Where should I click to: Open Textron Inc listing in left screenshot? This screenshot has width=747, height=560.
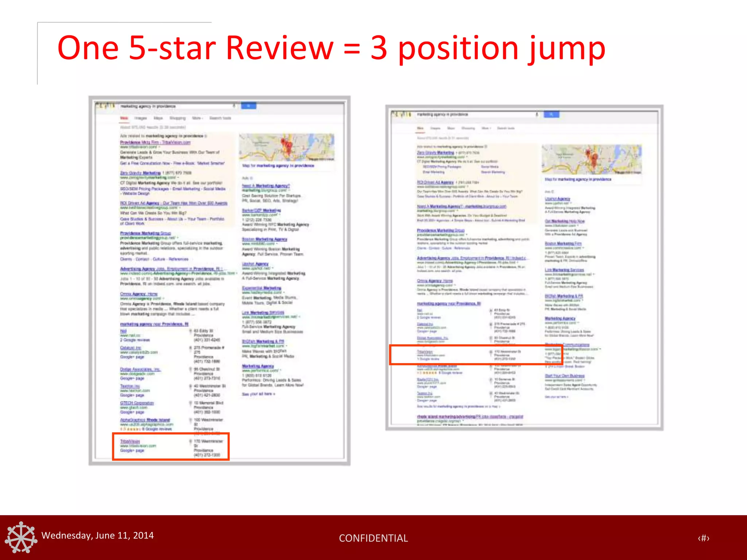pos(130,386)
